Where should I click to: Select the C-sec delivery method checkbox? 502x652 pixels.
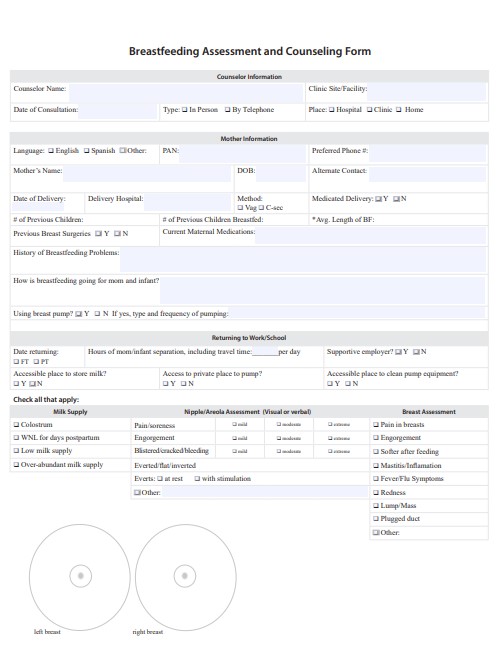pyautogui.click(x=262, y=207)
